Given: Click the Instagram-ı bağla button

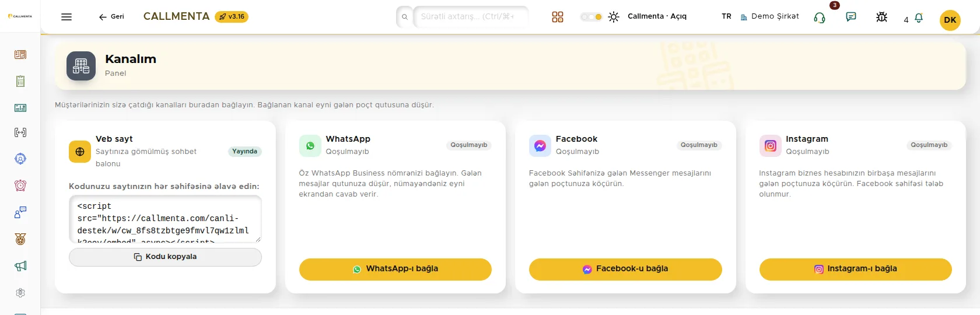Looking at the screenshot, I should click(856, 269).
